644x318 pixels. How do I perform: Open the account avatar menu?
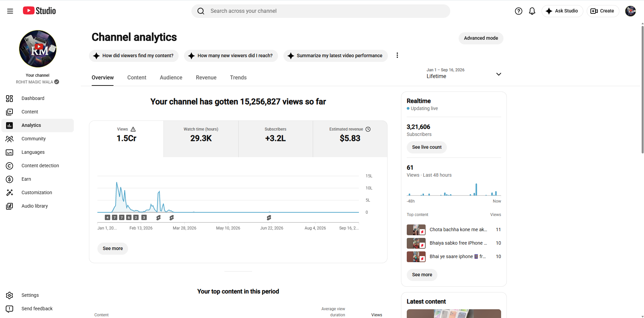click(631, 11)
